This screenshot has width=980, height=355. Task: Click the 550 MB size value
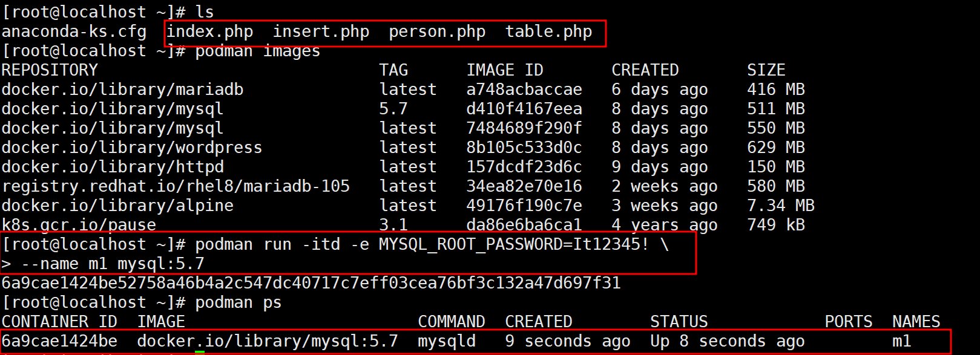coord(776,128)
